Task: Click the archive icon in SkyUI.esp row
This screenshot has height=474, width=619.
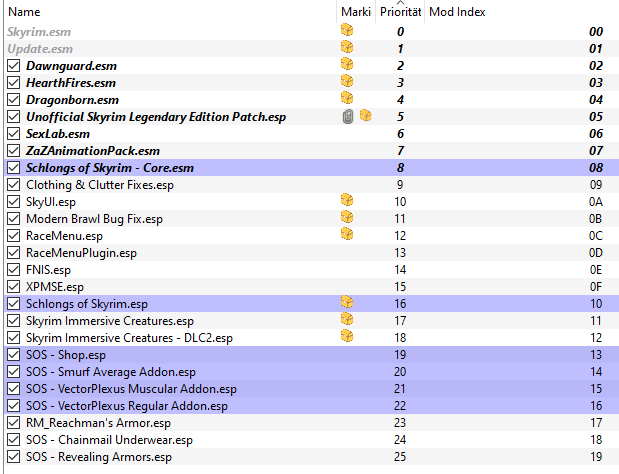Action: coord(347,200)
